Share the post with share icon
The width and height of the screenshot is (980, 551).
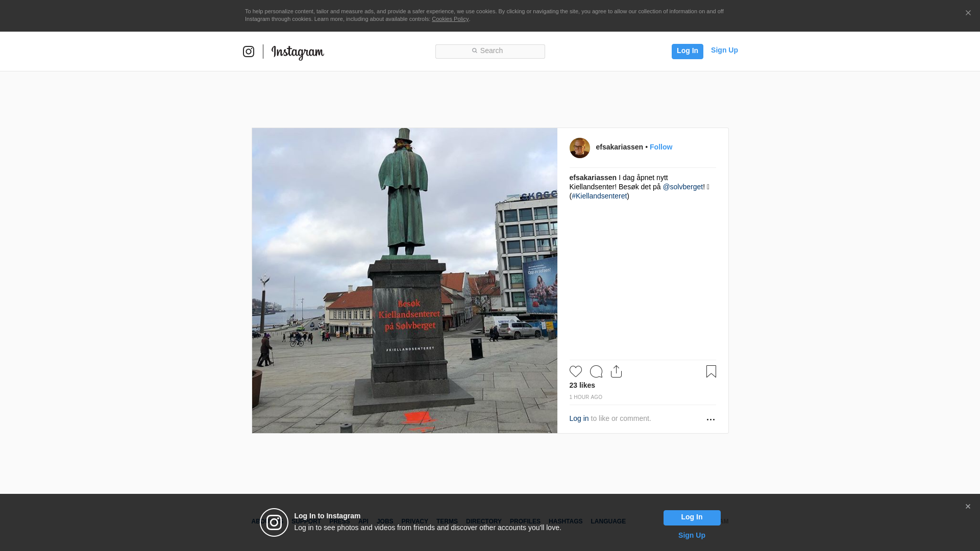tap(616, 371)
